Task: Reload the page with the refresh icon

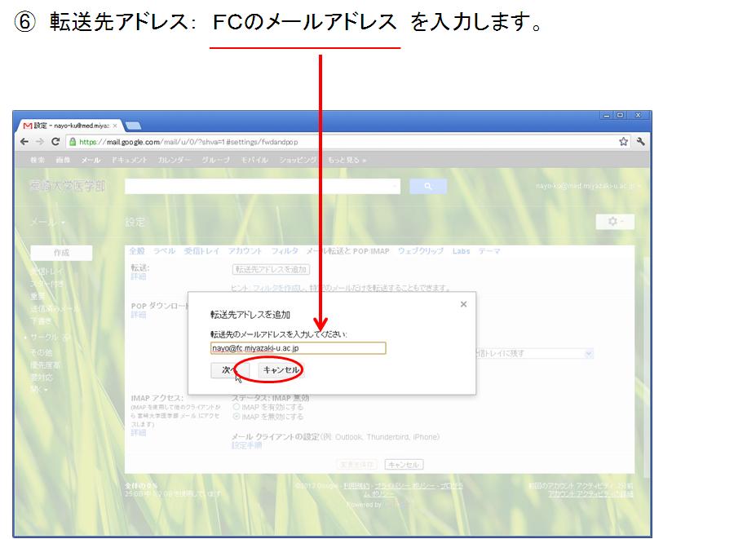Action: [55, 142]
